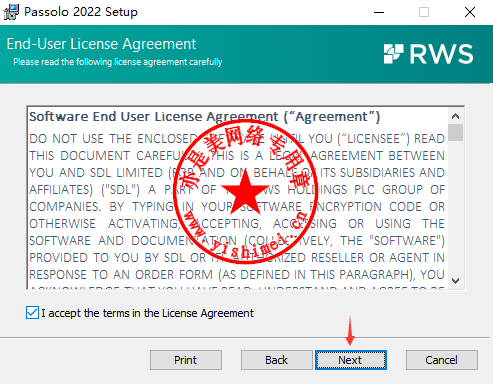Click the Passolo installer icon in title bar

11,12
